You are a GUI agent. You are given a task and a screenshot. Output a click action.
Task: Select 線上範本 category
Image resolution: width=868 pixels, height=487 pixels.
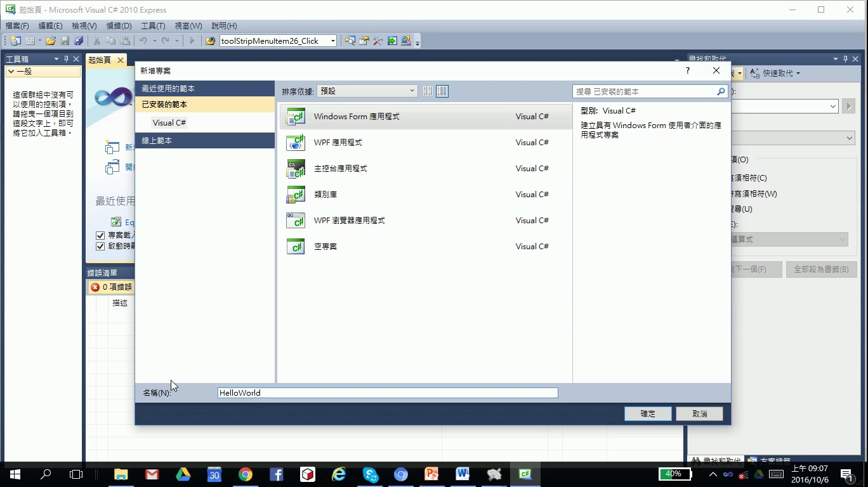pyautogui.click(x=205, y=140)
